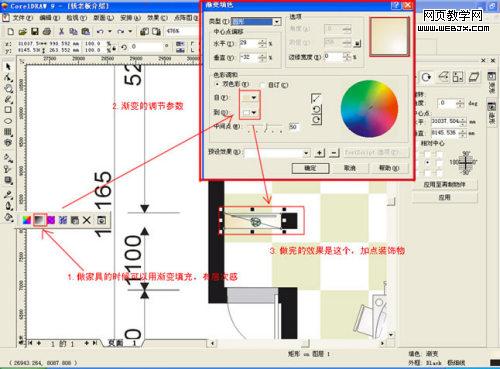Click the Print icon in toolbar
The height and width of the screenshot is (369, 500).
coord(47,32)
